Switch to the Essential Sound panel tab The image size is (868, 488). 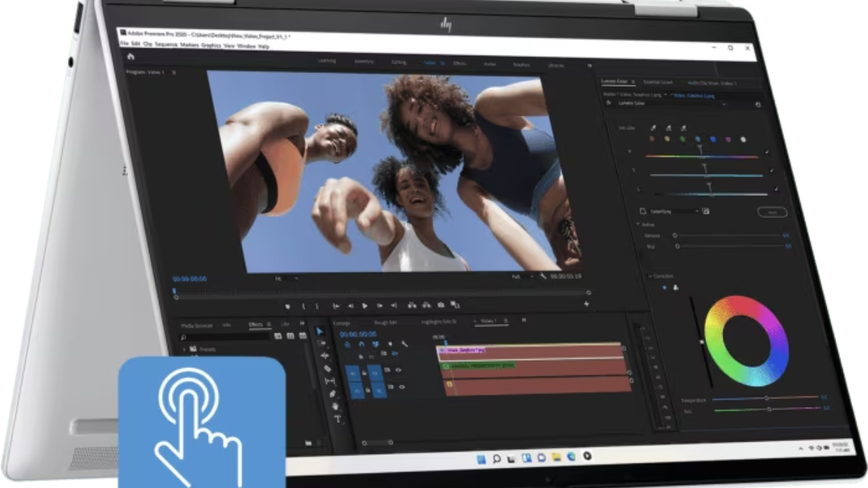(657, 82)
